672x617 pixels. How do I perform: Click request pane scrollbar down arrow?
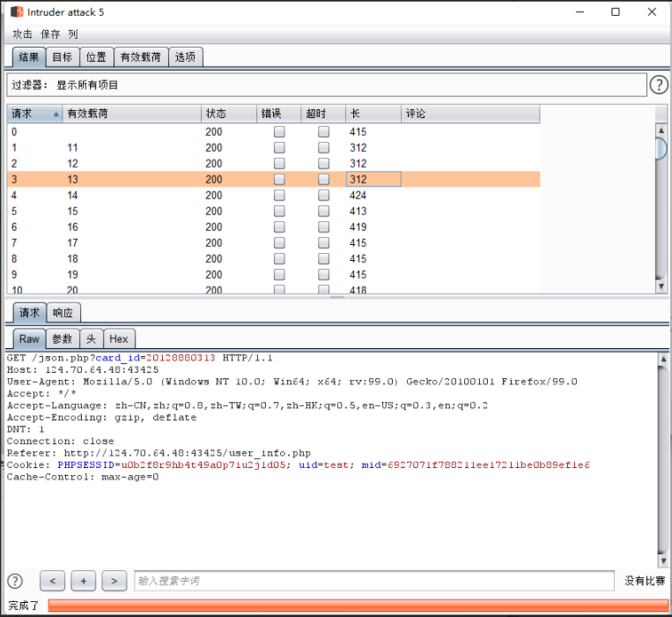pyautogui.click(x=663, y=560)
